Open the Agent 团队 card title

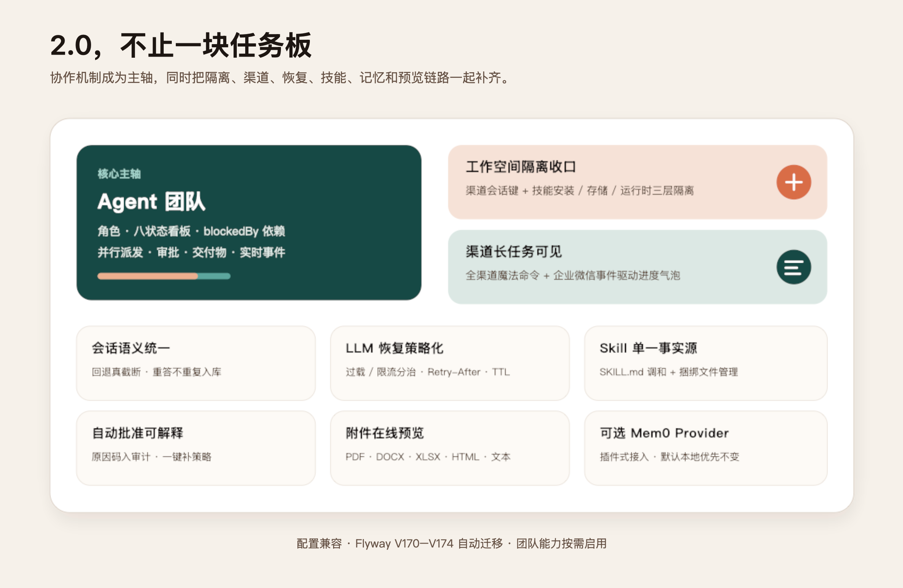(151, 201)
